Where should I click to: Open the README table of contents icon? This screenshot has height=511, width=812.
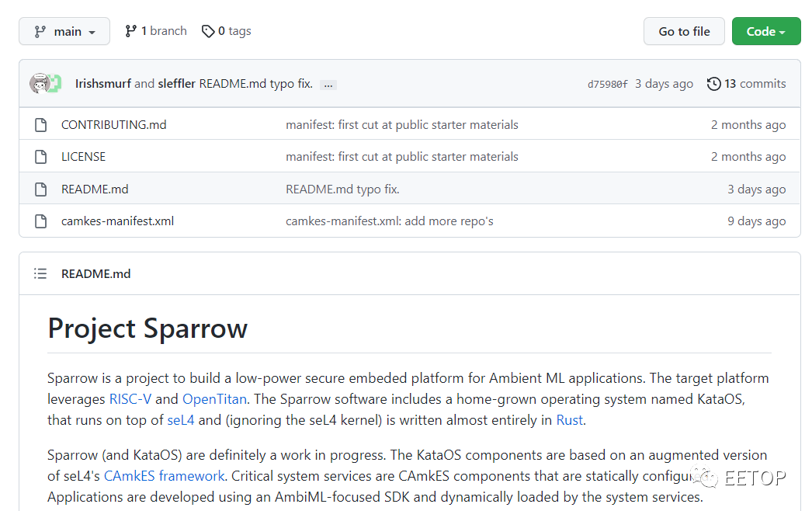coord(40,273)
